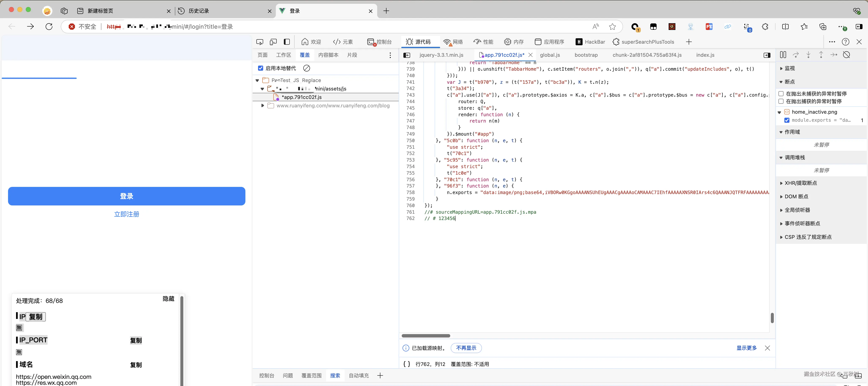Bookmark page with the star icon

[612, 27]
